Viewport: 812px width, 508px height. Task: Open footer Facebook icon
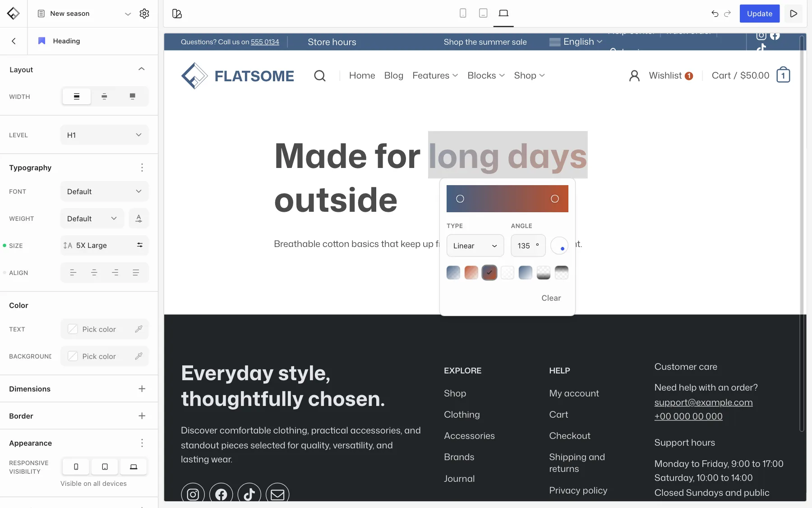(x=221, y=494)
